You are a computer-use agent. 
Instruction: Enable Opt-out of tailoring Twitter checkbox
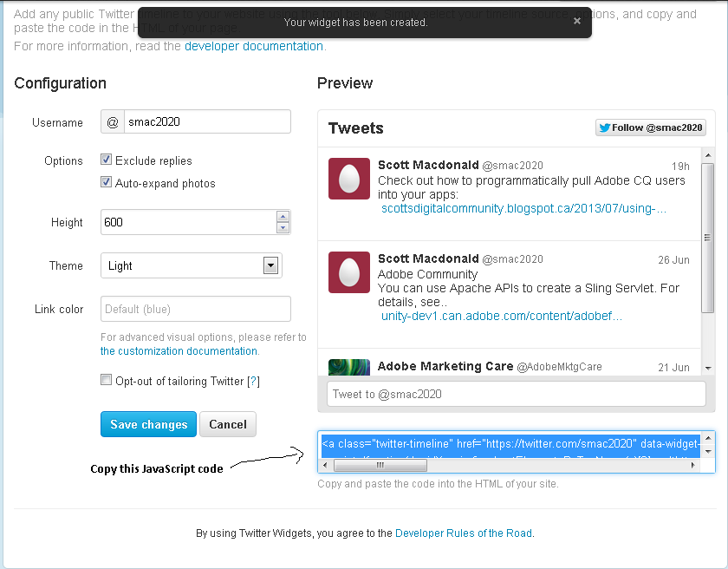tap(107, 380)
